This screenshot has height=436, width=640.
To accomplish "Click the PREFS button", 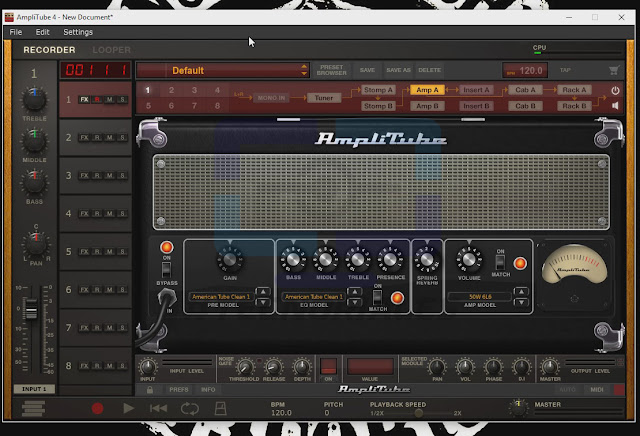I will (x=179, y=390).
